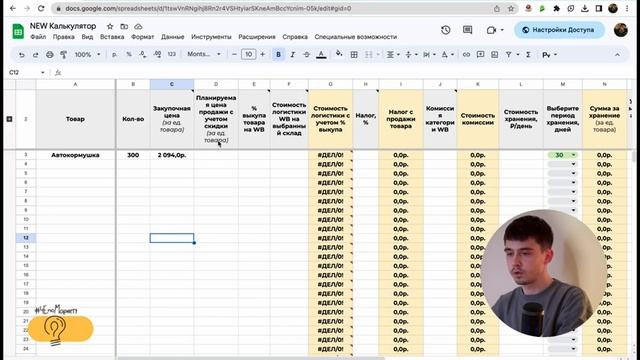
Task: Format cell as percent
Action: (x=129, y=54)
